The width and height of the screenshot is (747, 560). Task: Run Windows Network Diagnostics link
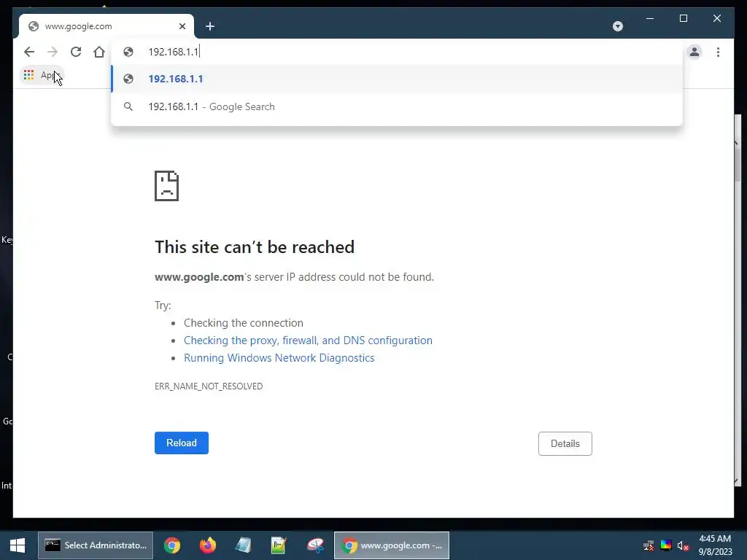(x=279, y=358)
